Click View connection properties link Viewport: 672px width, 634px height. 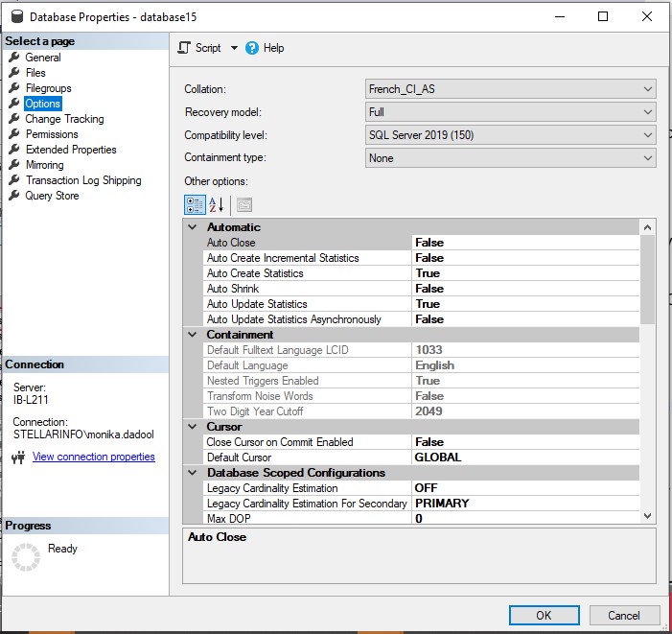point(93,457)
